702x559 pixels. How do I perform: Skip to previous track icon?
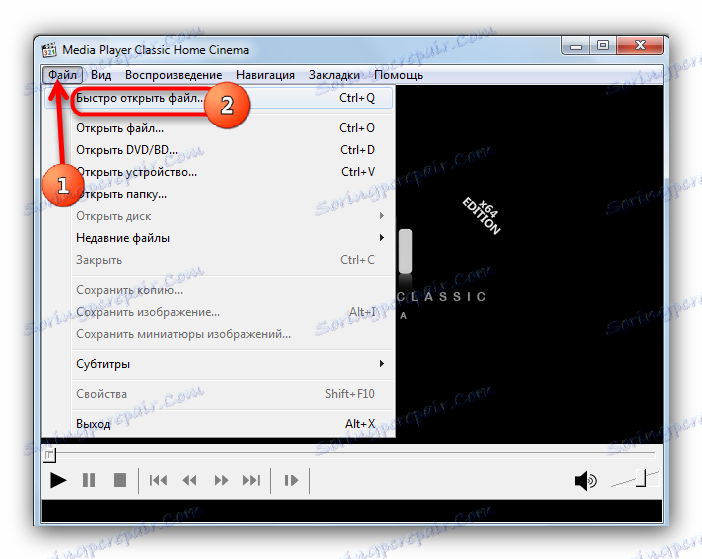coord(158,481)
